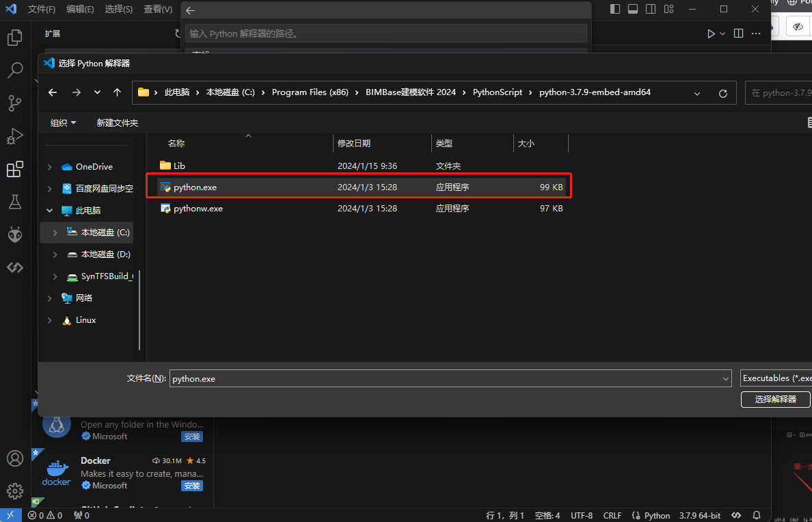This screenshot has height=522, width=812.
Task: Open the Manage settings gear
Action: pos(15,491)
